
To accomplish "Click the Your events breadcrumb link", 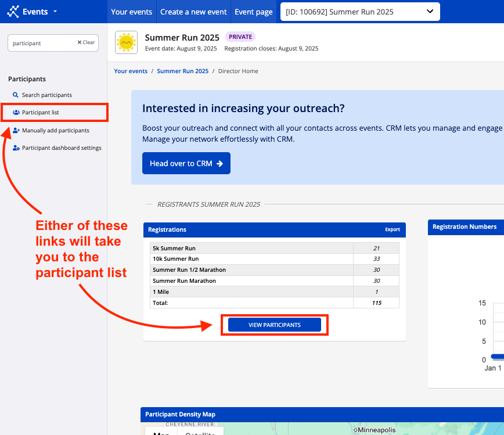I will 131,71.
